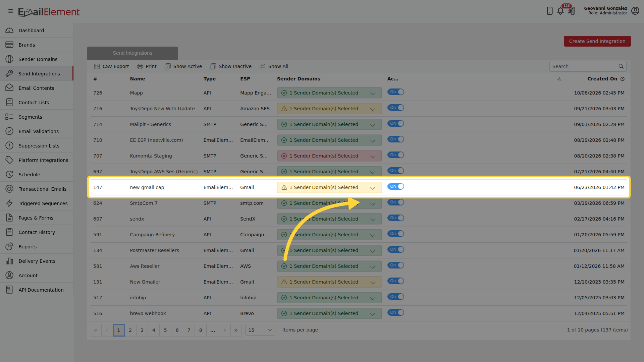The image size is (644, 362).
Task: Expand sender domains dropdown for Mapp
Action: pos(329,93)
